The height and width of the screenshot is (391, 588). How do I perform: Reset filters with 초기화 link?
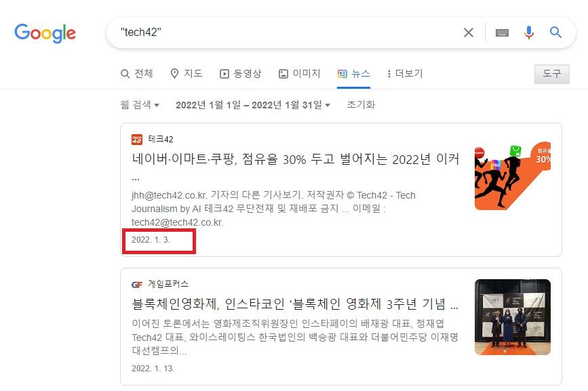tap(361, 105)
